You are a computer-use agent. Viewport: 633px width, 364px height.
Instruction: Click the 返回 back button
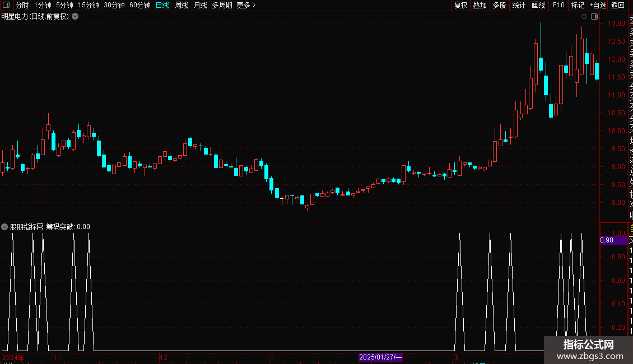[618, 5]
